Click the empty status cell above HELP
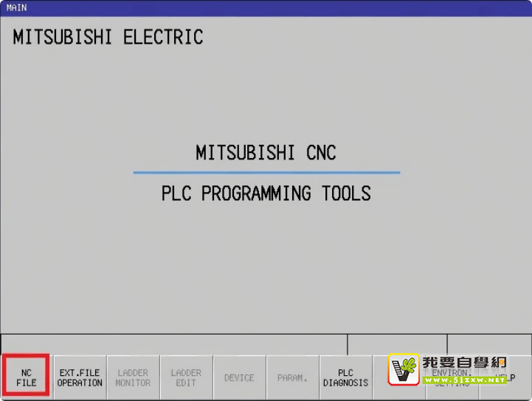This screenshot has width=532, height=401. click(x=488, y=343)
